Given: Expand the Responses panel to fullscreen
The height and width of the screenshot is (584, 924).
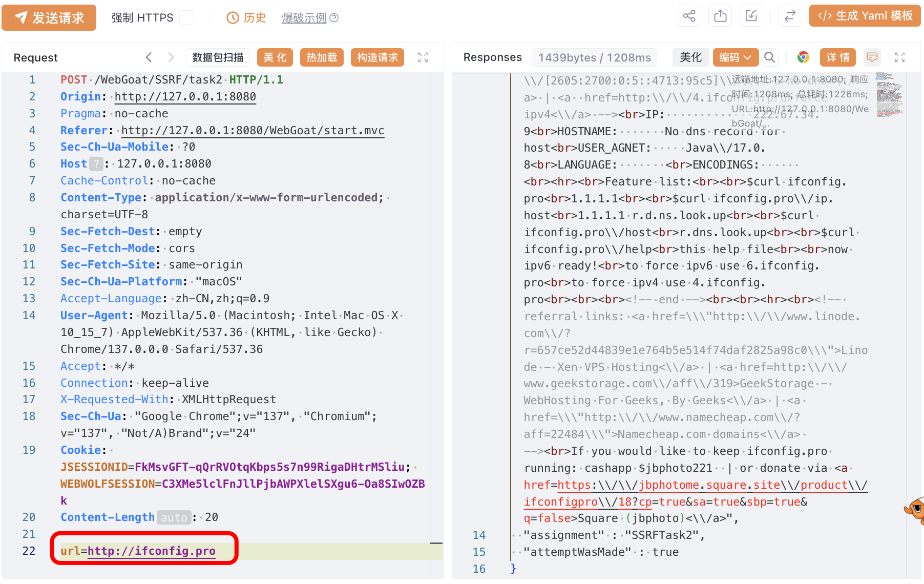Looking at the screenshot, I should click(x=900, y=57).
